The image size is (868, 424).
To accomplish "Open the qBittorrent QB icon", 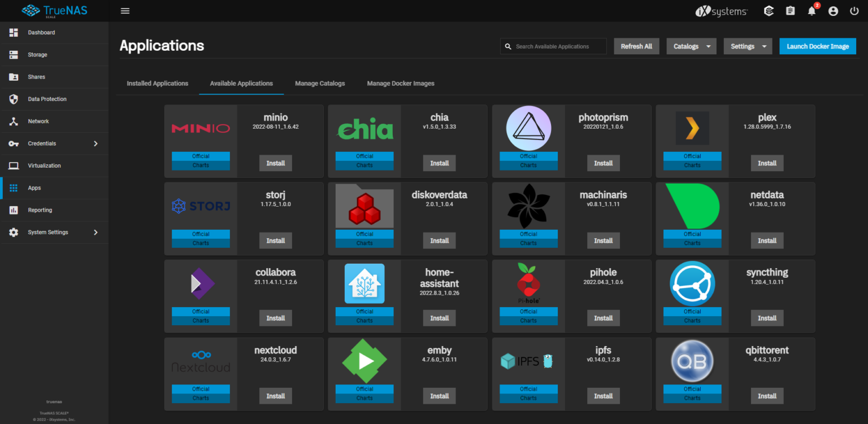I will coord(692,361).
